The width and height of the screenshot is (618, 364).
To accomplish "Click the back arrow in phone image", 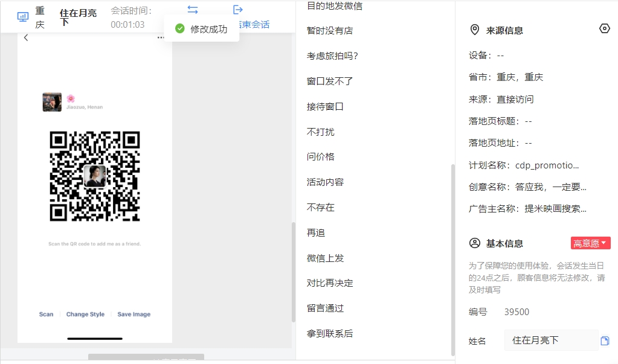I will point(26,37).
